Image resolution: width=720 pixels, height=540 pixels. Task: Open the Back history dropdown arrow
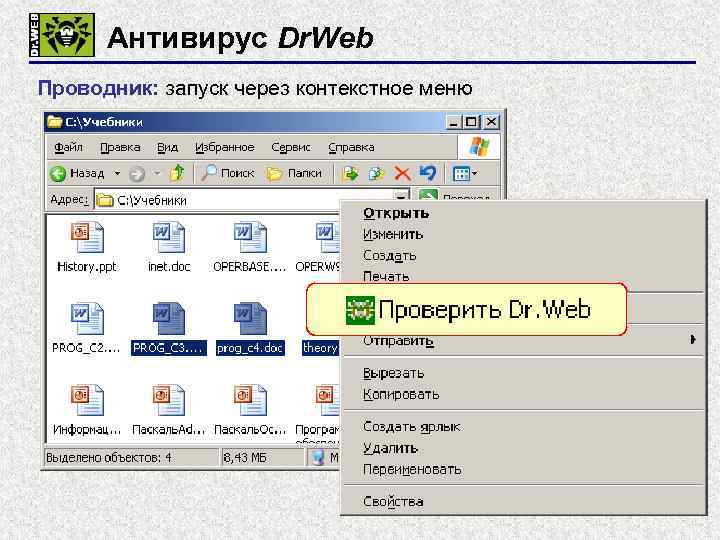click(x=117, y=174)
